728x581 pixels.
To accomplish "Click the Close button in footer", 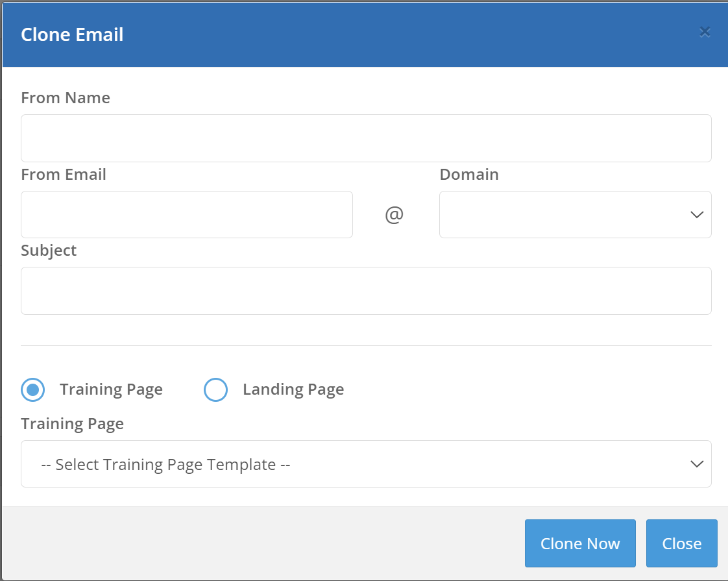I will (x=681, y=543).
